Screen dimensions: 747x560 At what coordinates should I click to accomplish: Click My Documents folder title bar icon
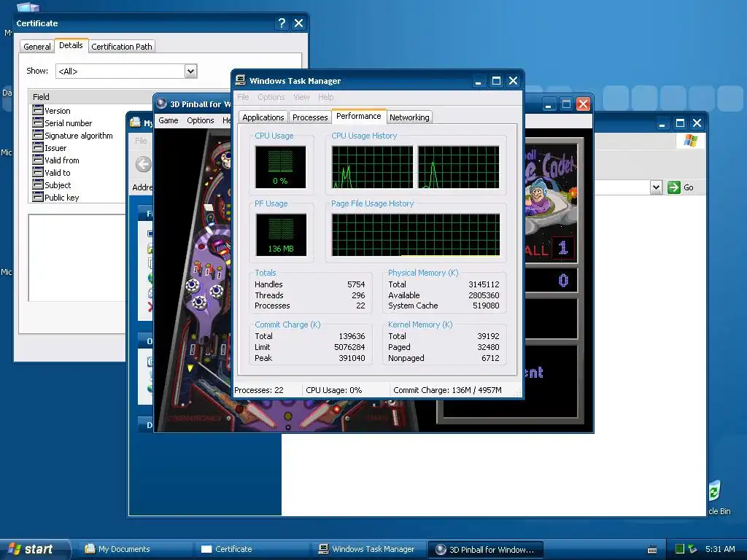point(135,122)
